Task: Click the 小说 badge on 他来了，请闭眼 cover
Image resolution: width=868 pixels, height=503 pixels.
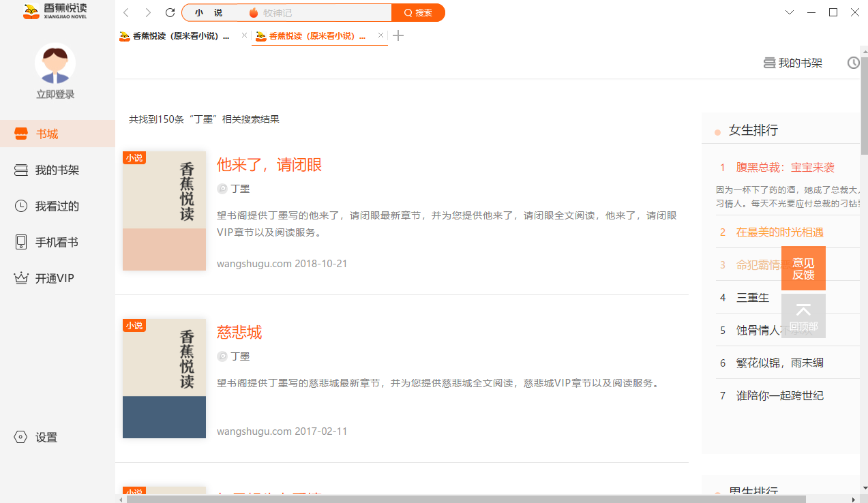Action: (x=134, y=158)
